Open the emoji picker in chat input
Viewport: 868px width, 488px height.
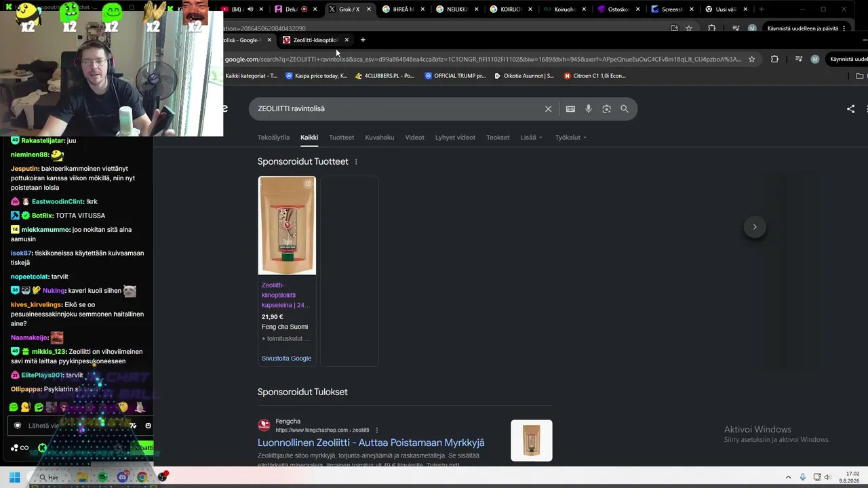(148, 426)
